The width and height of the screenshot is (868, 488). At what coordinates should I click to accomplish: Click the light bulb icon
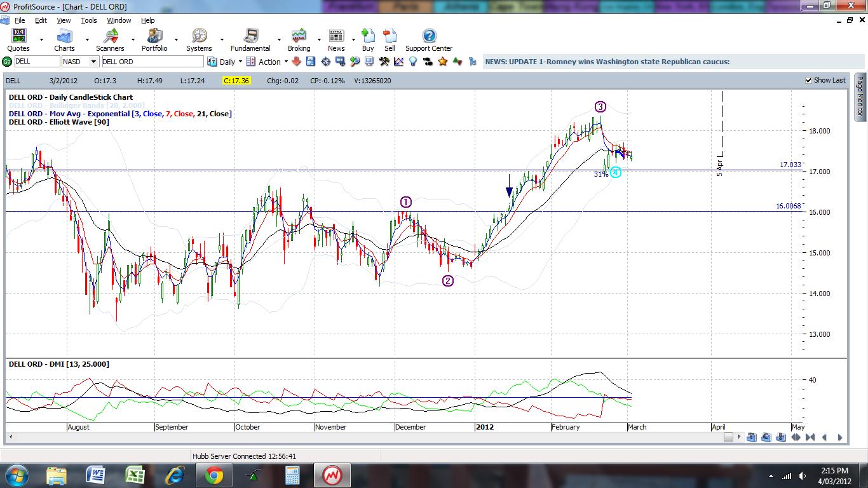click(x=413, y=62)
